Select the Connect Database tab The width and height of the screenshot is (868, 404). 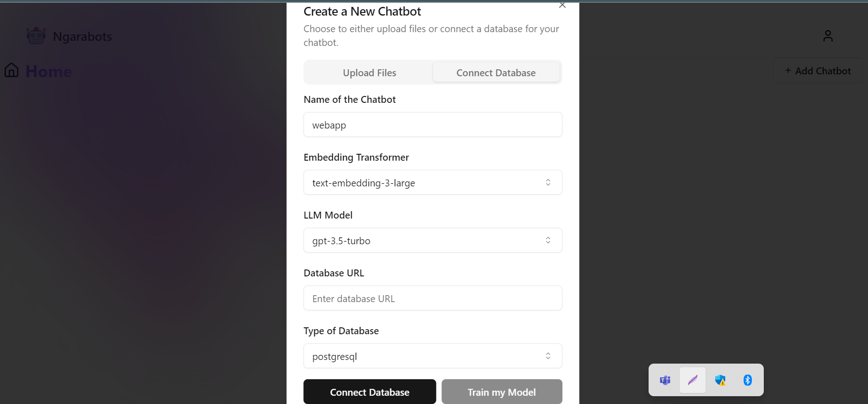point(496,73)
